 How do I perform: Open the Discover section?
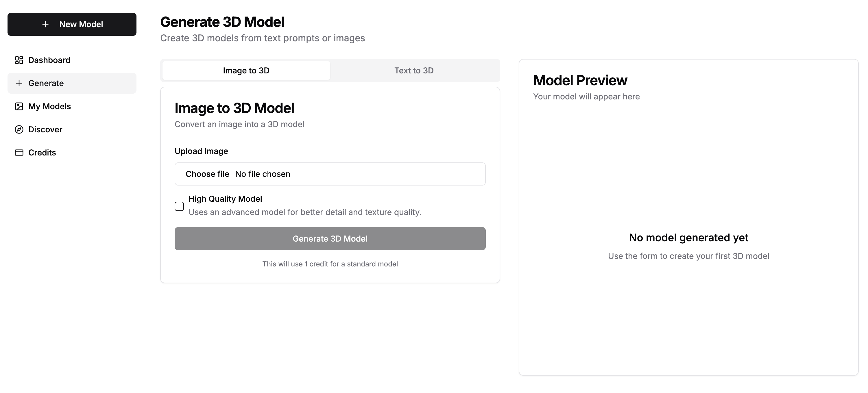(45, 129)
